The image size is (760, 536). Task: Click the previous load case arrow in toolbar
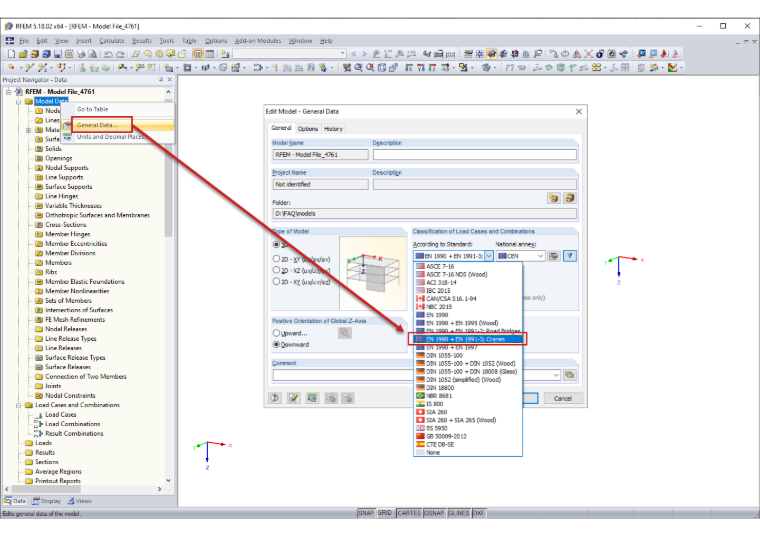click(354, 54)
